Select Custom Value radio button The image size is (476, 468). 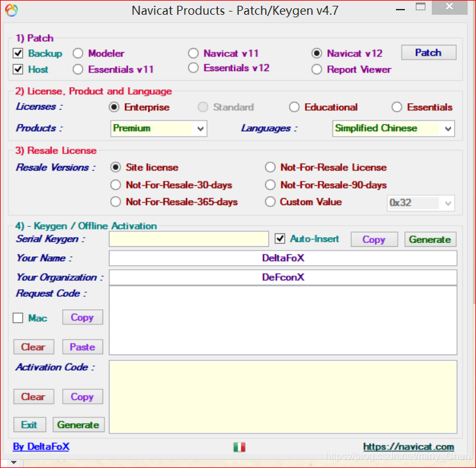270,202
